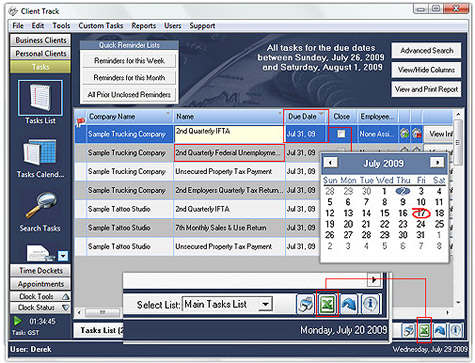Open the Company Name column filter arrow

point(168,114)
